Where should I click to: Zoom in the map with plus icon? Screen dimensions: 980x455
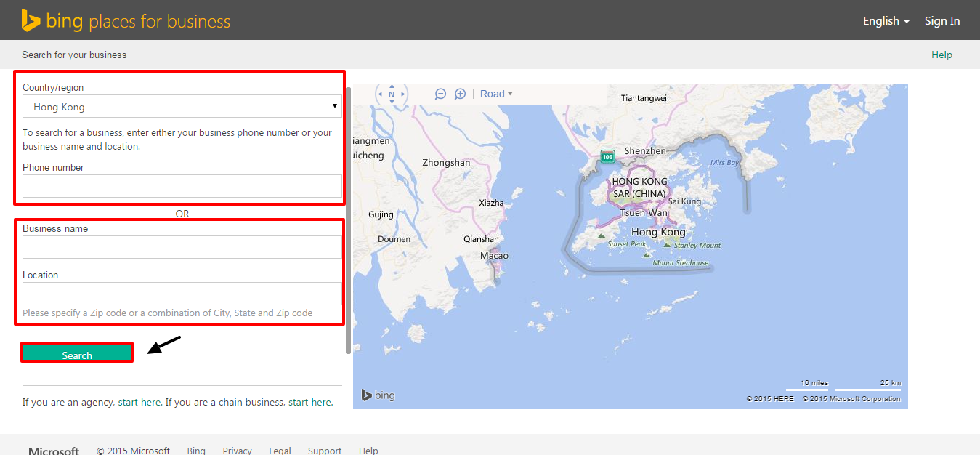(460, 94)
